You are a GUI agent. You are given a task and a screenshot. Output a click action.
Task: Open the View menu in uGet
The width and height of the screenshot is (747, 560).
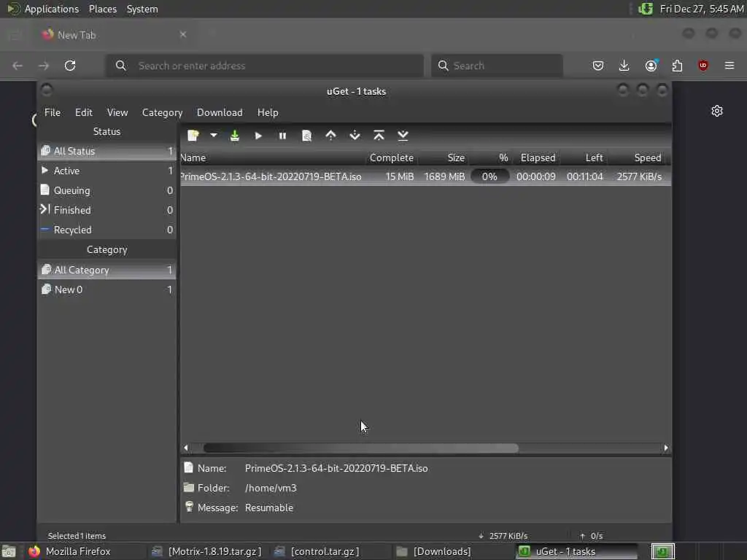117,112
